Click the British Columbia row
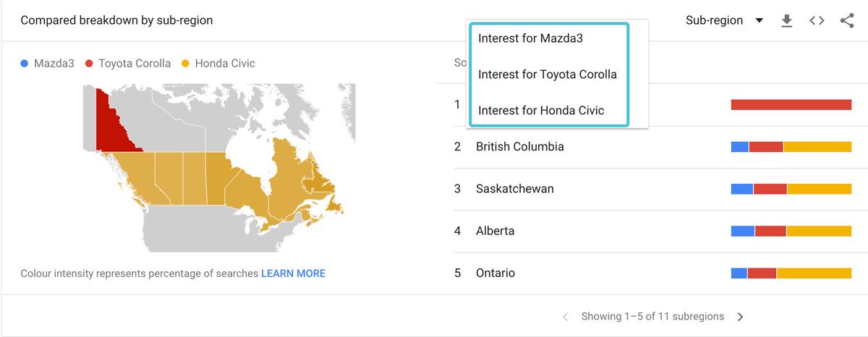 519,147
